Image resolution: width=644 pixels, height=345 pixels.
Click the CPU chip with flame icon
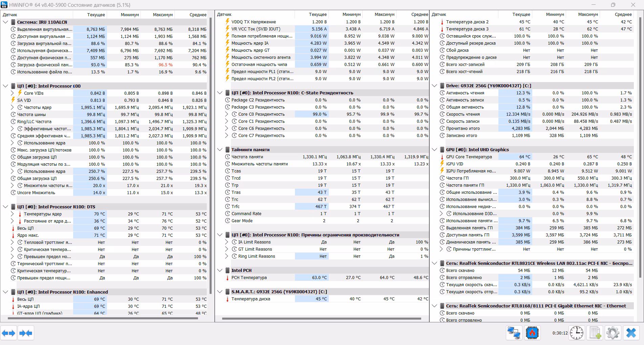[532, 333]
